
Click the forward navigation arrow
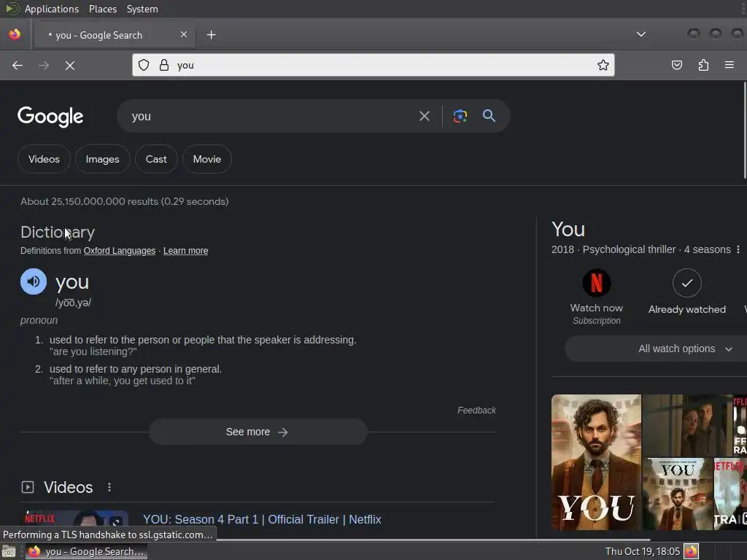[43, 65]
